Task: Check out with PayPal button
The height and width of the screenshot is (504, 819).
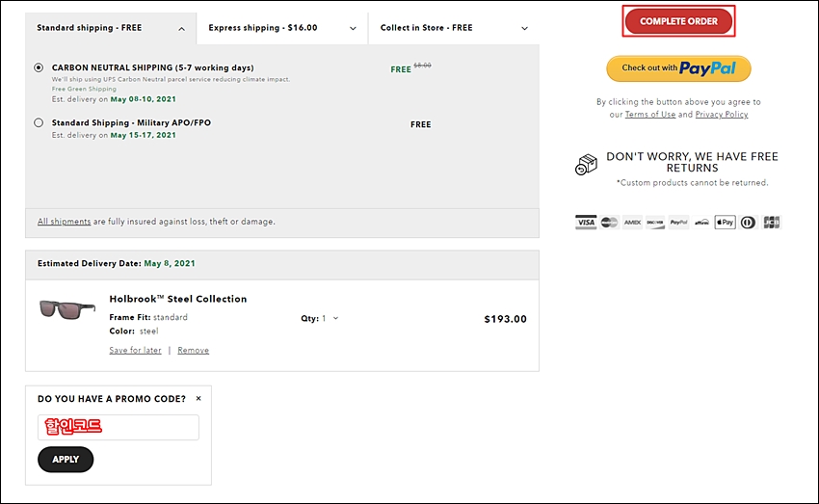Action: point(678,68)
